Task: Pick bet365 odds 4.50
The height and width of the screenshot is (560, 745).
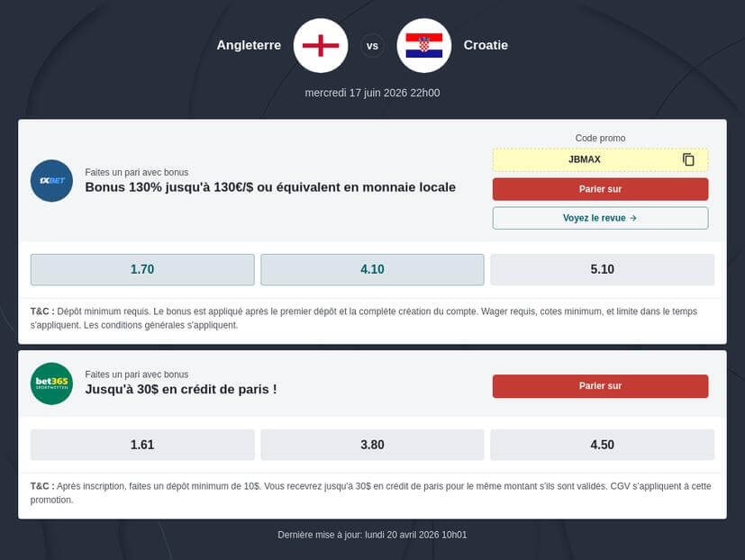Action: [602, 445]
